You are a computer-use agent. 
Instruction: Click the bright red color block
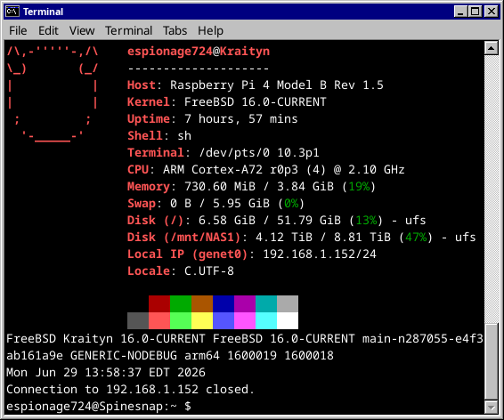click(159, 320)
